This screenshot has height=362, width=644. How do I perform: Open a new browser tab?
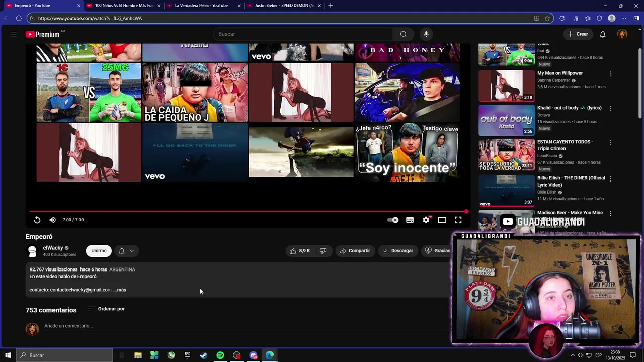[330, 6]
